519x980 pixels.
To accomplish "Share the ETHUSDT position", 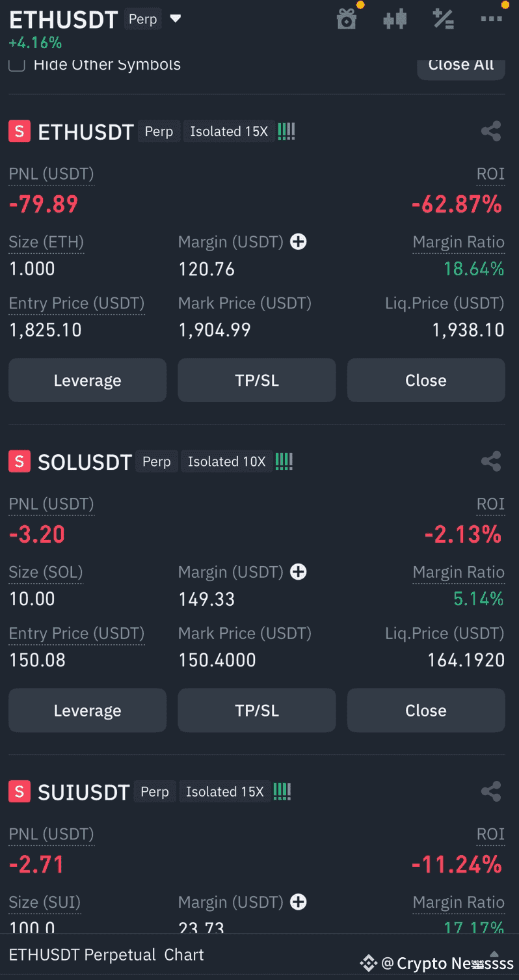I will (x=491, y=131).
